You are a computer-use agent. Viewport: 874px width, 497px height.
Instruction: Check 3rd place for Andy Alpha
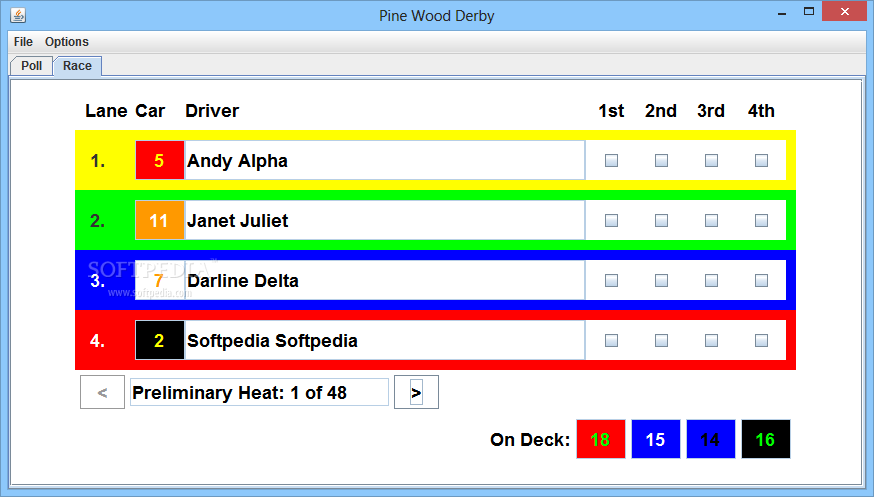(x=711, y=160)
